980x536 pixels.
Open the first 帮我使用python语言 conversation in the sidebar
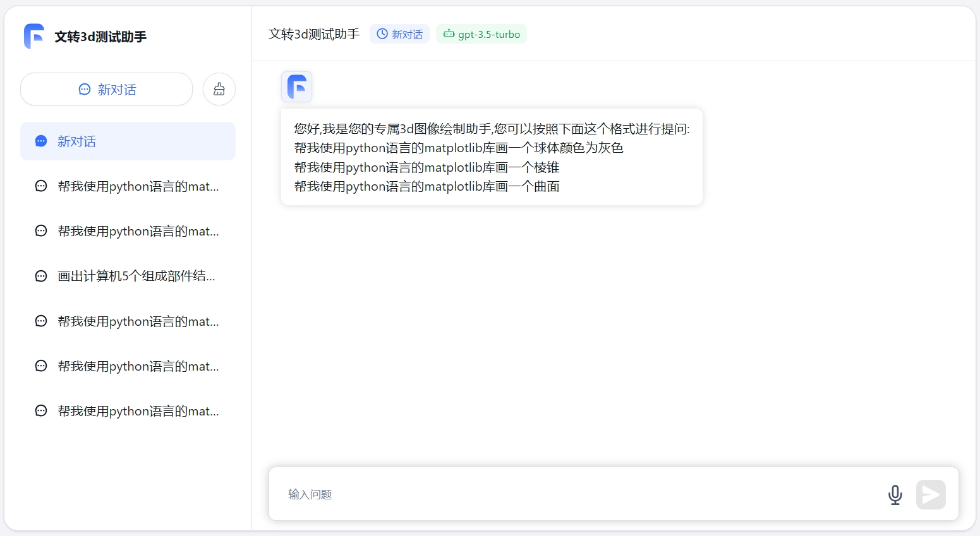138,186
